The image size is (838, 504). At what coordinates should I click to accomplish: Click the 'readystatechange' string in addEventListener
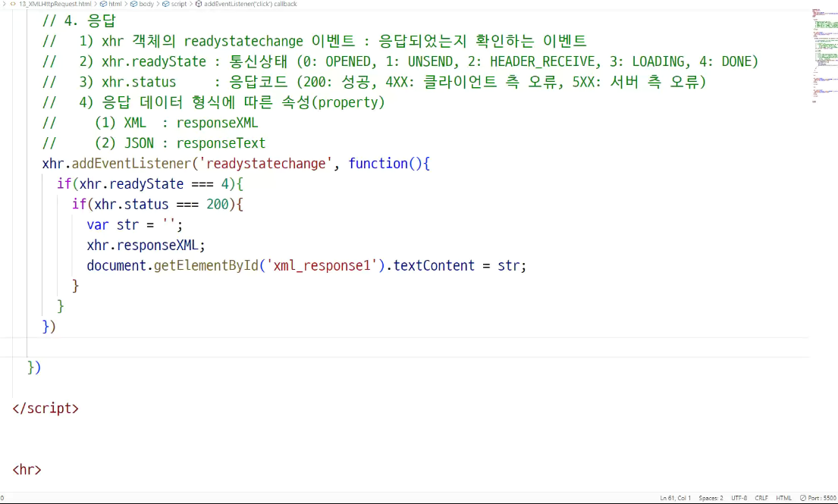click(x=265, y=164)
